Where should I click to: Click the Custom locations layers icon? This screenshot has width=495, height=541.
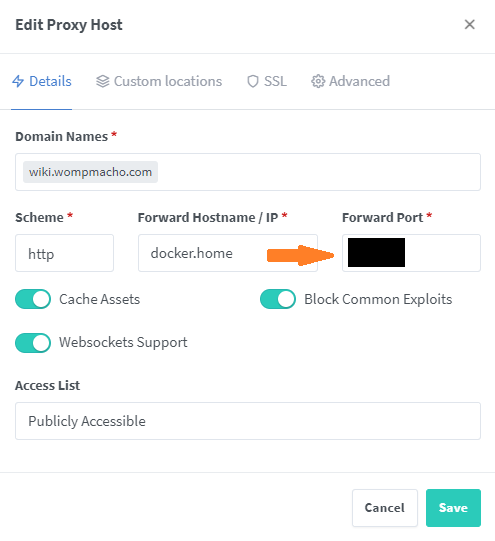[102, 81]
